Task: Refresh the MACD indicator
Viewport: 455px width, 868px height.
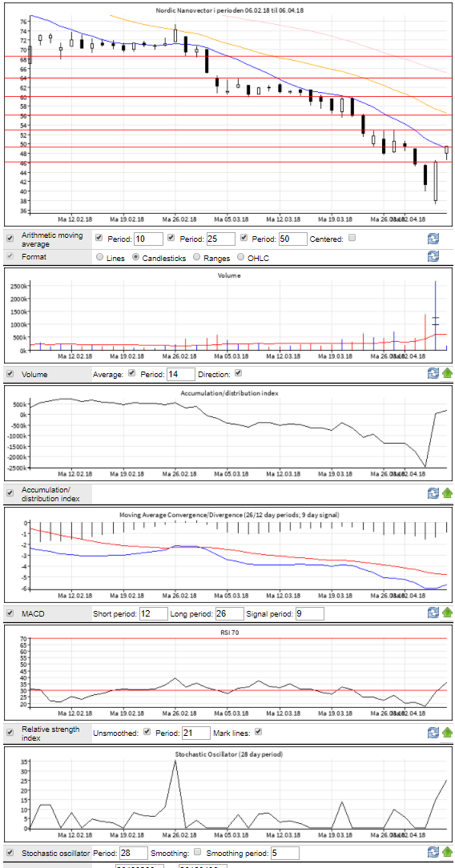Action: [x=433, y=613]
